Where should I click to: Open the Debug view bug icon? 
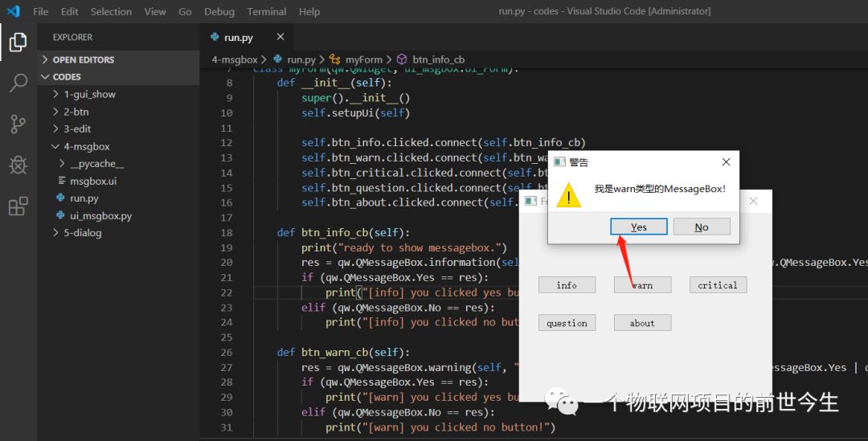18,165
